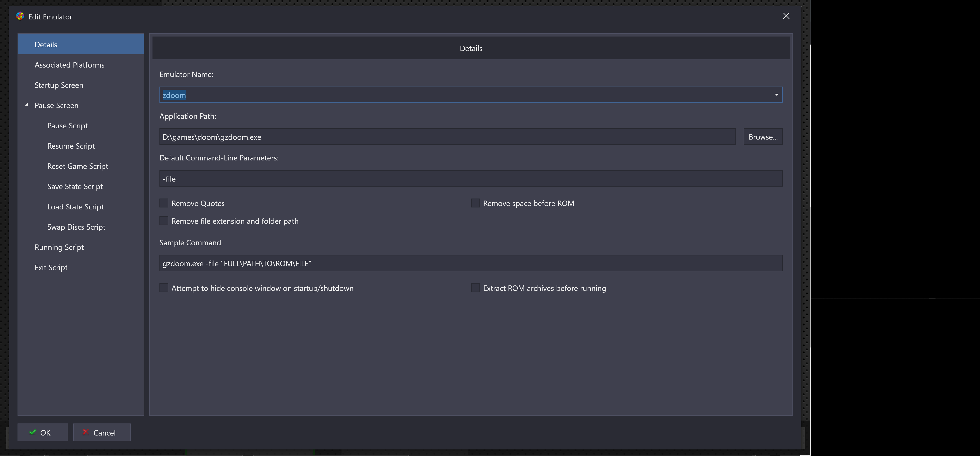Image resolution: width=980 pixels, height=456 pixels.
Task: Enable Remove space before ROM checkbox
Action: [x=475, y=203]
